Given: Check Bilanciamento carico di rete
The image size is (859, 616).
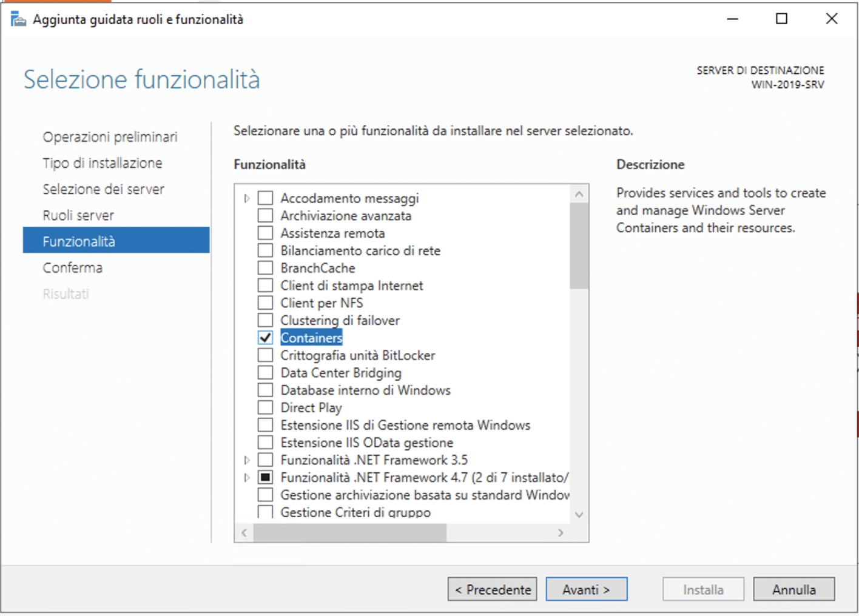Looking at the screenshot, I should (265, 250).
